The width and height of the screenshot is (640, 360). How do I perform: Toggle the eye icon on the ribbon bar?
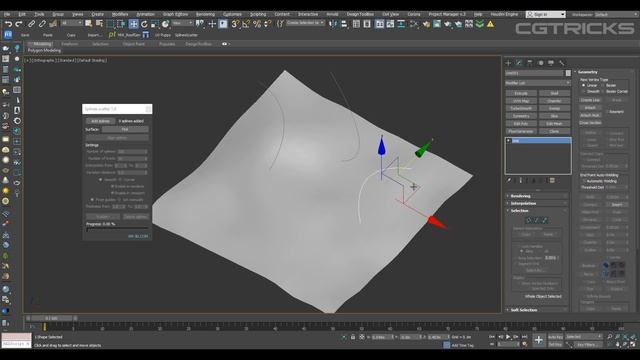tap(224, 44)
